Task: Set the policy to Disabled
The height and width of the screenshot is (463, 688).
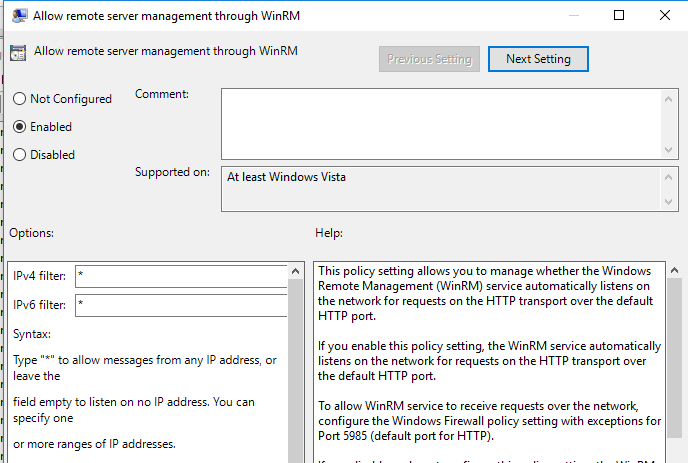Action: pyautogui.click(x=19, y=155)
